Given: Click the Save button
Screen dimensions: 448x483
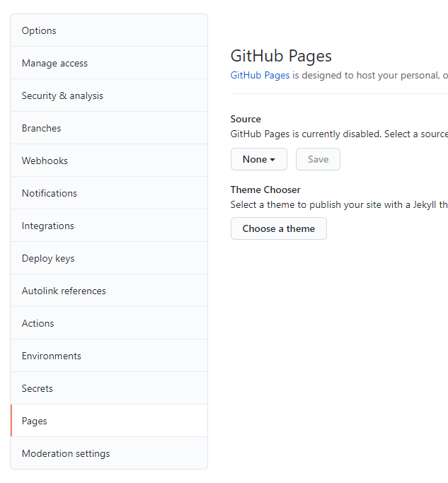Looking at the screenshot, I should point(318,159).
